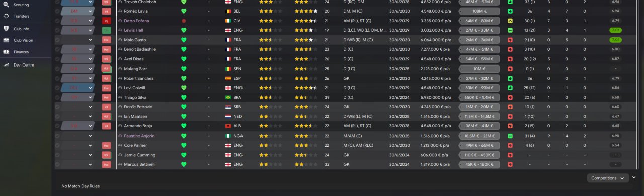
Task: Open Roméo Lavia's player profile
Action: pyautogui.click(x=136, y=11)
